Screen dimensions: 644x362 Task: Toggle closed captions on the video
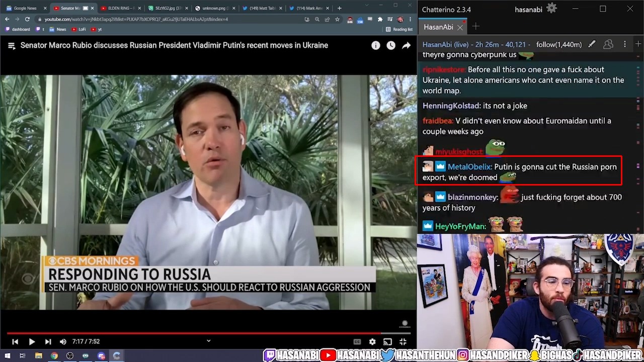(357, 342)
